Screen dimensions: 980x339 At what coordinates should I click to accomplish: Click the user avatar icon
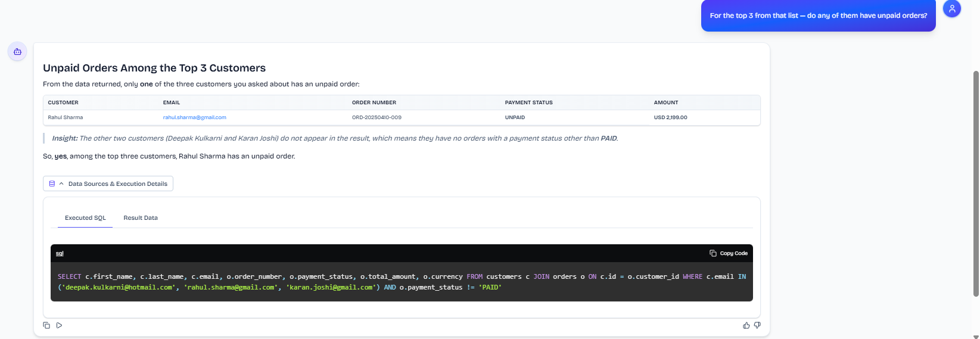[952, 8]
